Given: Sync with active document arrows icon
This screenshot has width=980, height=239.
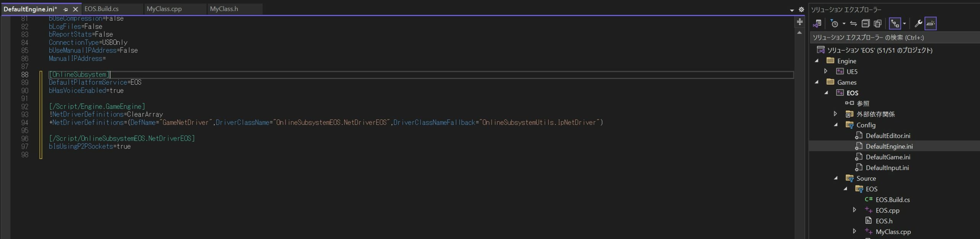Looking at the screenshot, I should coord(853,24).
